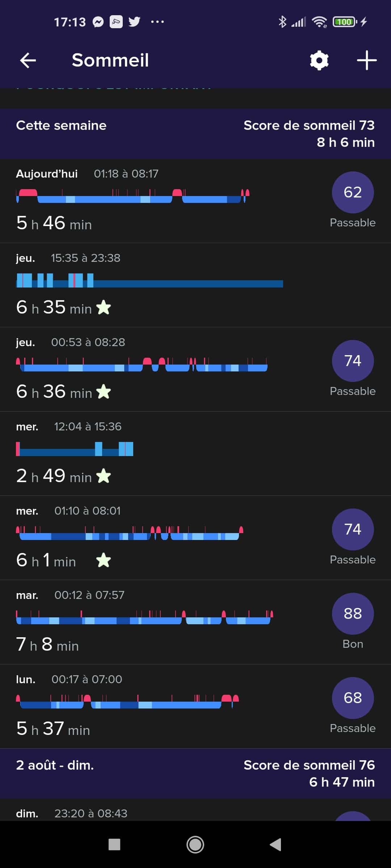Viewport: 391px width, 868px height.
Task: Open sleep settings gear icon
Action: 319,60
